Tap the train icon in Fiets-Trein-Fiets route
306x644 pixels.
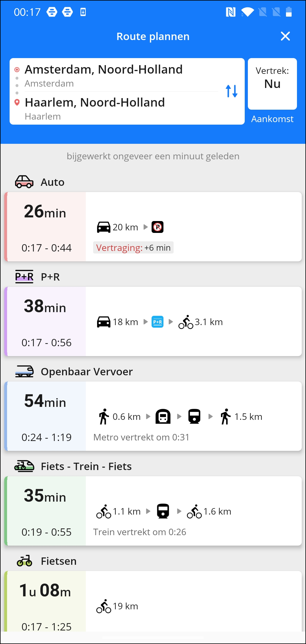point(163,511)
